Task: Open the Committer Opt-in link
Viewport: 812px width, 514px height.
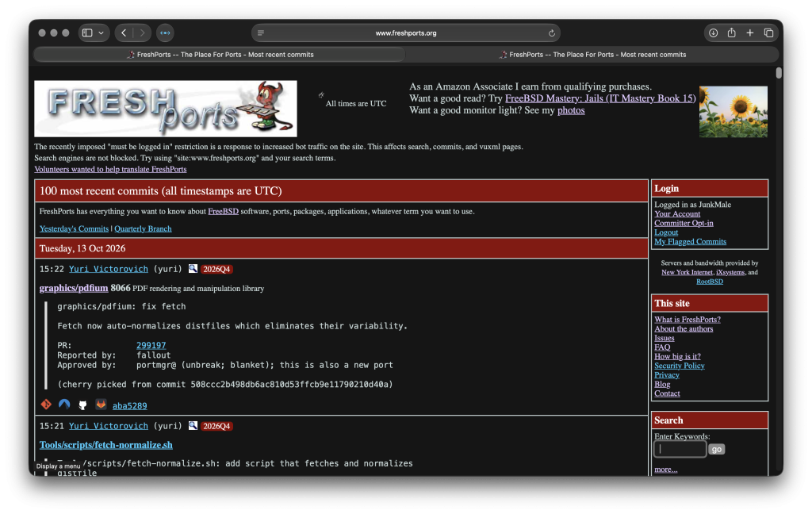Action: [x=684, y=223]
